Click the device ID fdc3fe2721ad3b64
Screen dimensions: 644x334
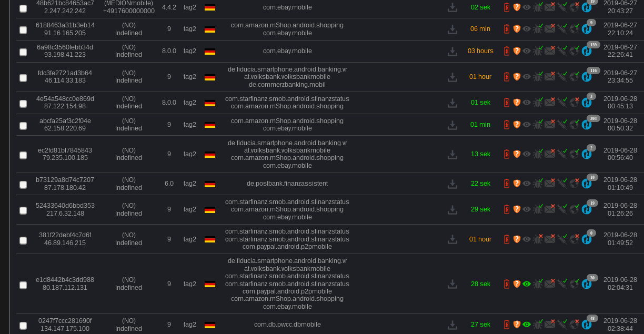pyautogui.click(x=65, y=73)
